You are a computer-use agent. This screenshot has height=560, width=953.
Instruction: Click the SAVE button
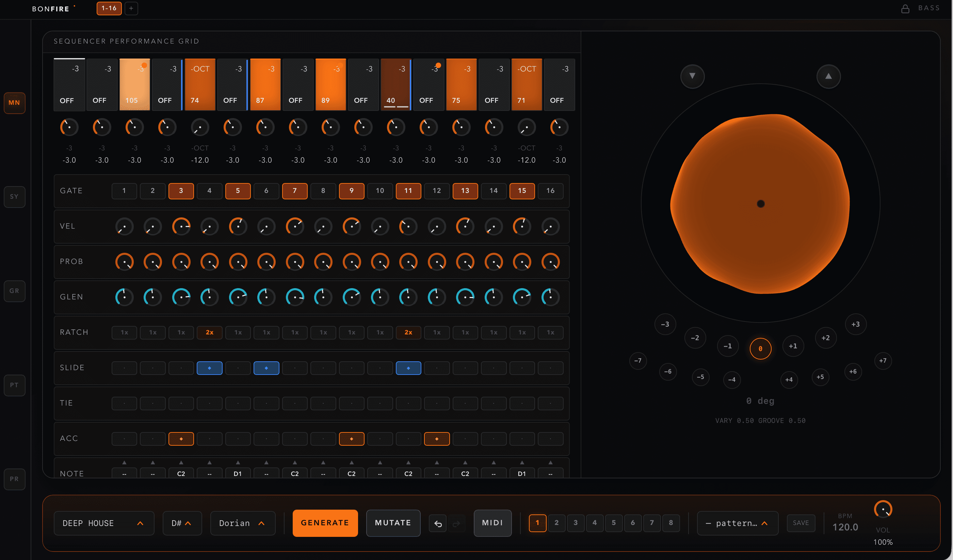point(801,523)
